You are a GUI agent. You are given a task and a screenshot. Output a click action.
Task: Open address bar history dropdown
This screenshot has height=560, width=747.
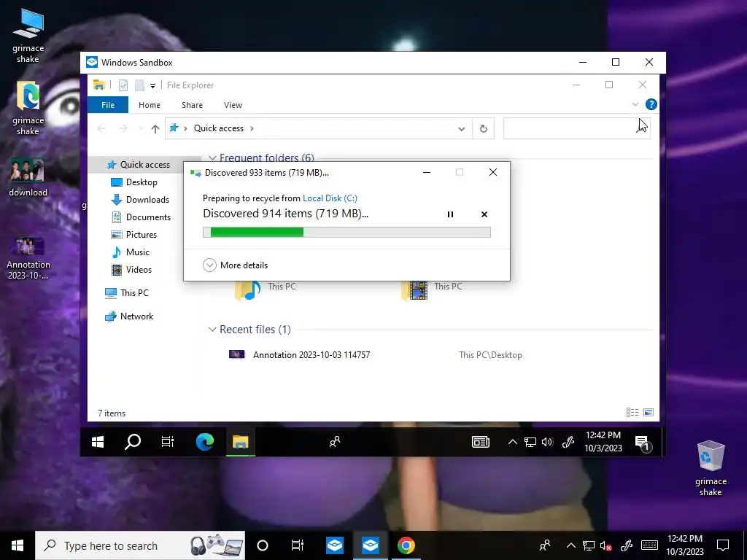tap(461, 128)
